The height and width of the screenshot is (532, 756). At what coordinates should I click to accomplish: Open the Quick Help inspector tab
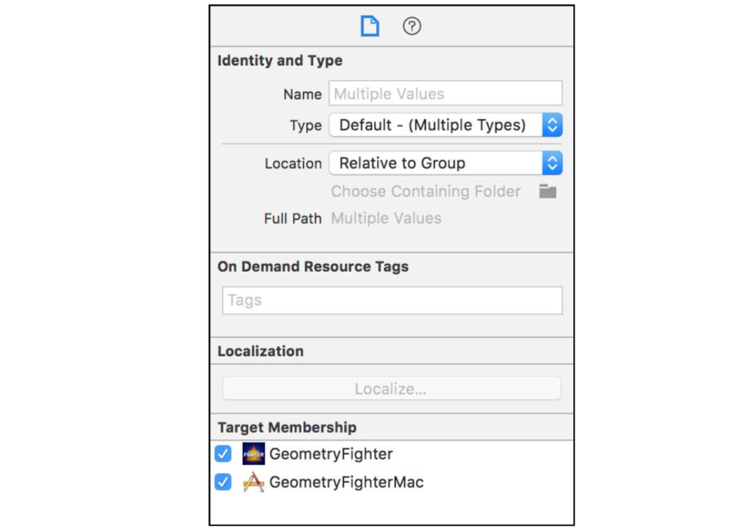point(411,27)
